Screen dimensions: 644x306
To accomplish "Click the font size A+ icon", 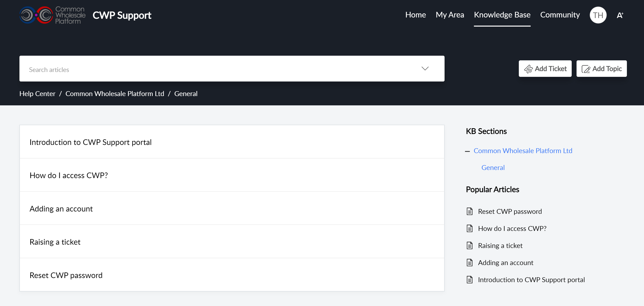I will tap(620, 15).
